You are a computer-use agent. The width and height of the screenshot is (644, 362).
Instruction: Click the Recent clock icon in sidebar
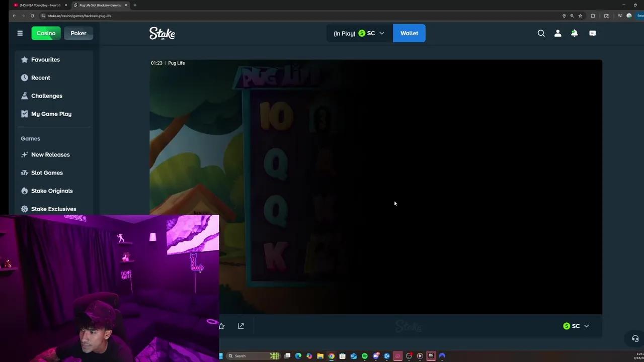coord(24,77)
